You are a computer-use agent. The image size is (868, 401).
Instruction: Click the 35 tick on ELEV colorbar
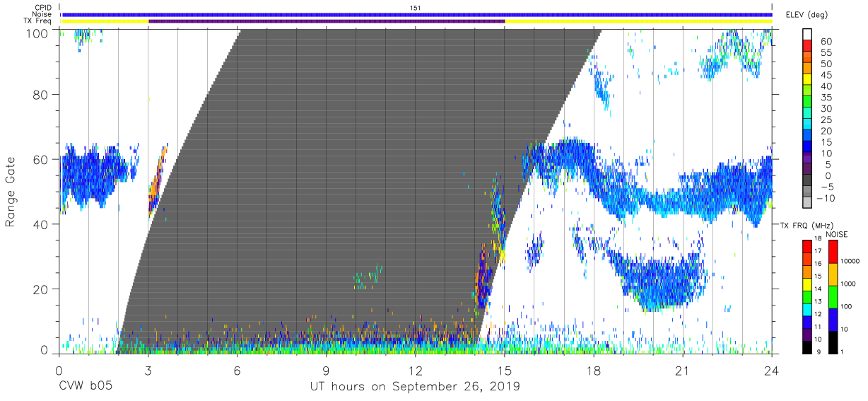(x=828, y=98)
